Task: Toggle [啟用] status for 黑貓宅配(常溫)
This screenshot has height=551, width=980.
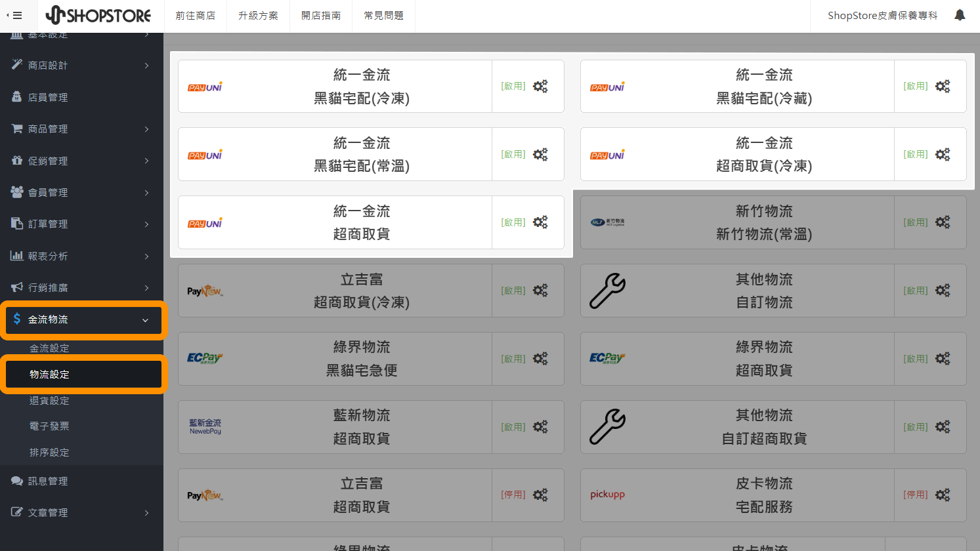Action: (513, 155)
